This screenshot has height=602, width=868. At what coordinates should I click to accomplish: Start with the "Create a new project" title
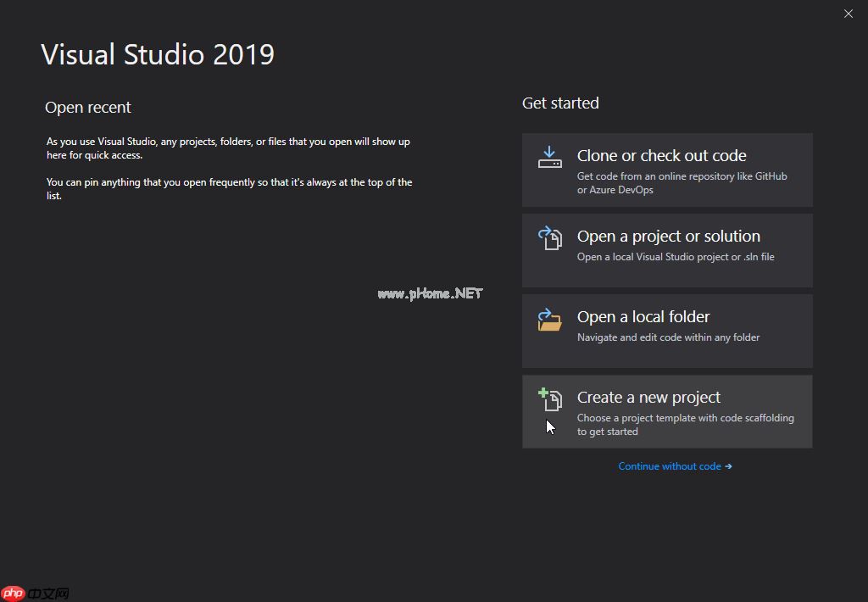tap(648, 398)
